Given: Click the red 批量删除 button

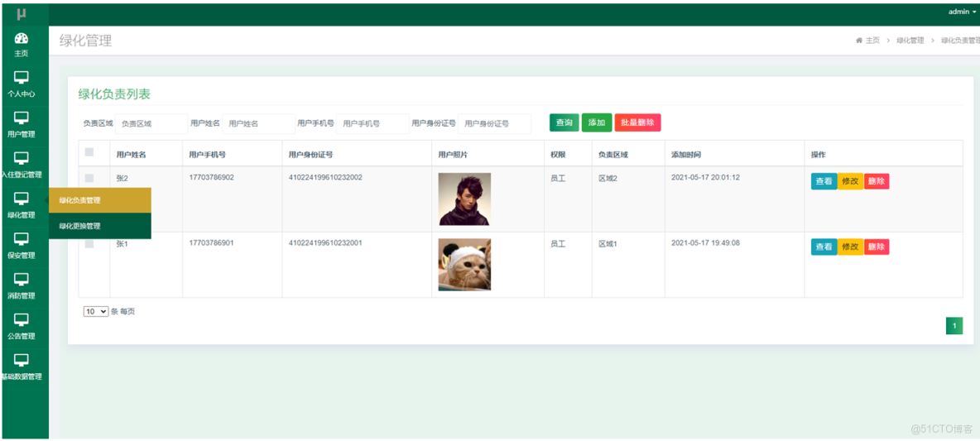Looking at the screenshot, I should click(x=637, y=122).
